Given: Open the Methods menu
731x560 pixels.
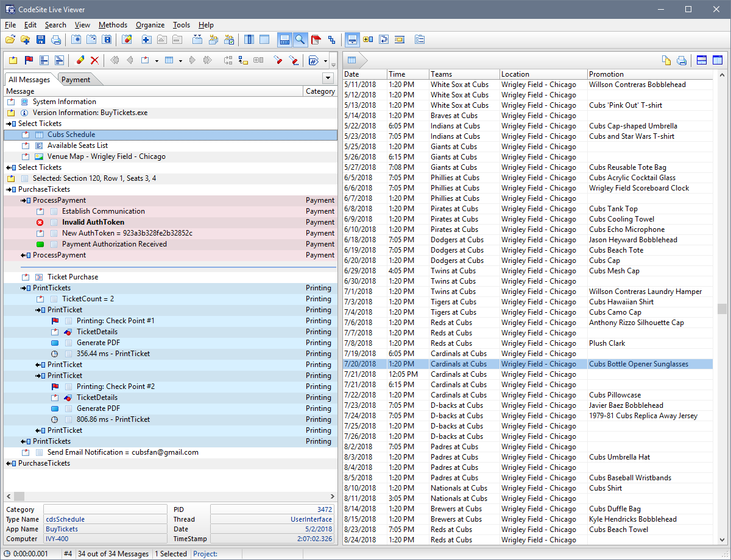Looking at the screenshot, I should pyautogui.click(x=113, y=25).
